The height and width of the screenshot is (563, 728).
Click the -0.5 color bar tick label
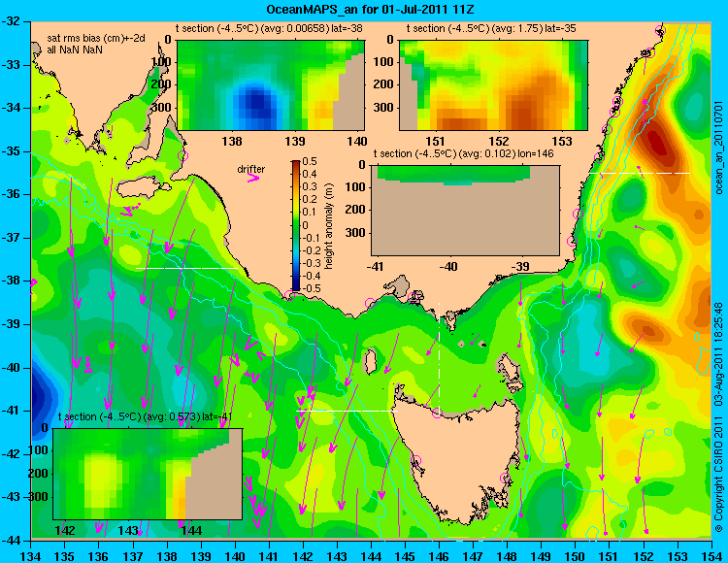pos(311,288)
